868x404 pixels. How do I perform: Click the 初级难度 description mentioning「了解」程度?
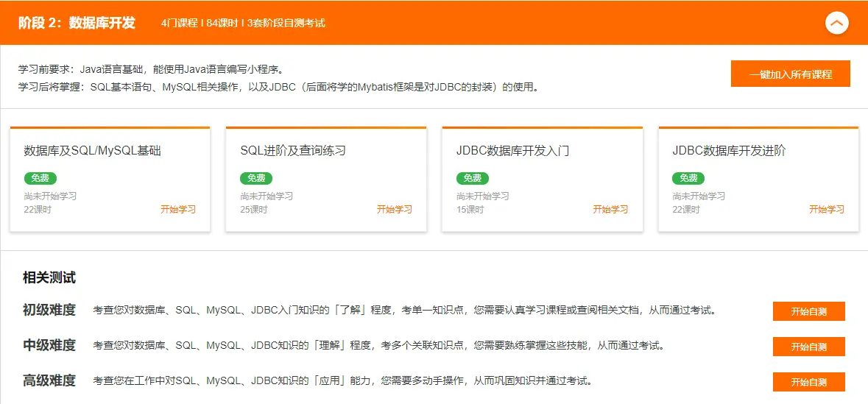(405, 310)
